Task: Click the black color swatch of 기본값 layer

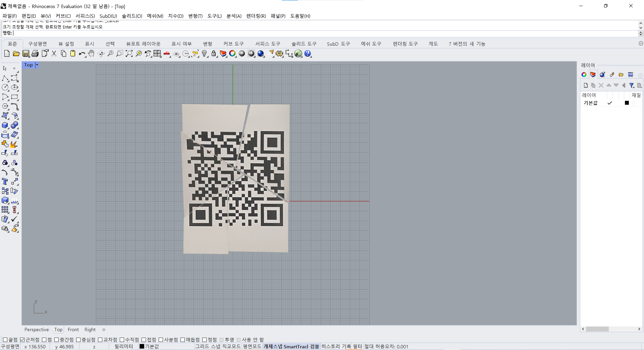Action: pyautogui.click(x=627, y=103)
